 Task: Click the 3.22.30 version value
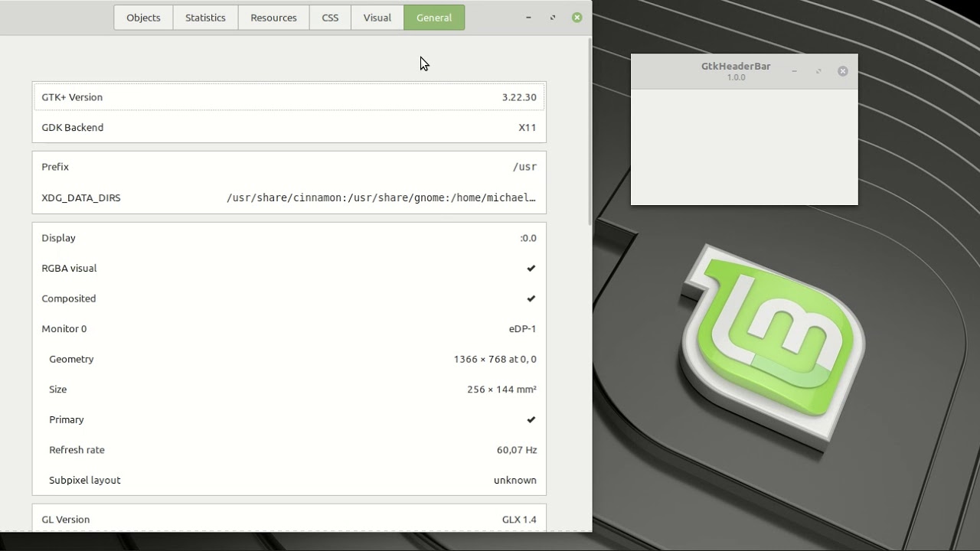519,97
